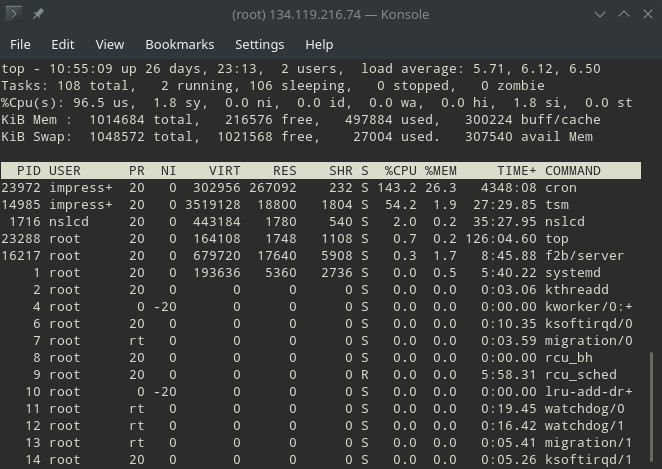
Task: Click the VIRT column header
Action: (x=224, y=171)
